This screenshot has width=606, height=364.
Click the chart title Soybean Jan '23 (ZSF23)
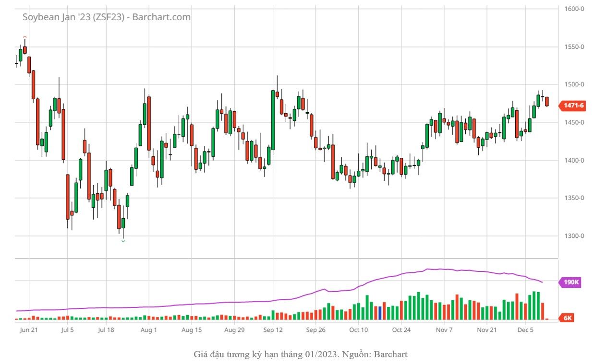(107, 17)
